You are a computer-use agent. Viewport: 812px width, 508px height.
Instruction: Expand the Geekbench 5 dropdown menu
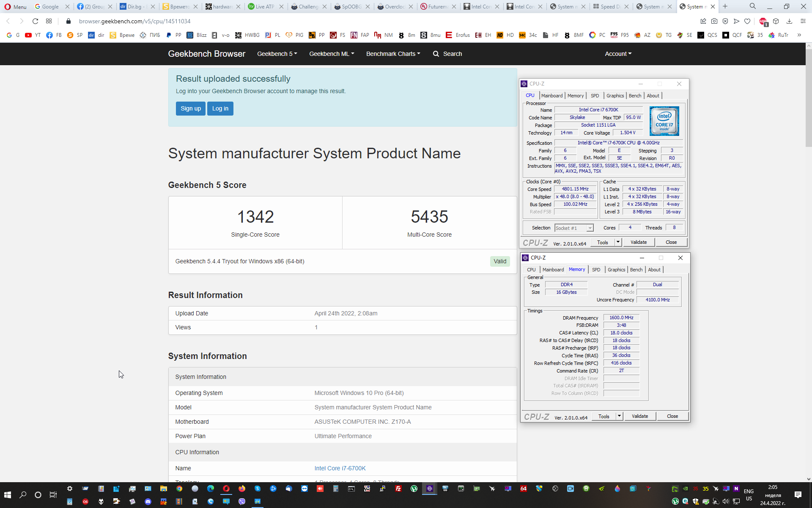tap(277, 54)
